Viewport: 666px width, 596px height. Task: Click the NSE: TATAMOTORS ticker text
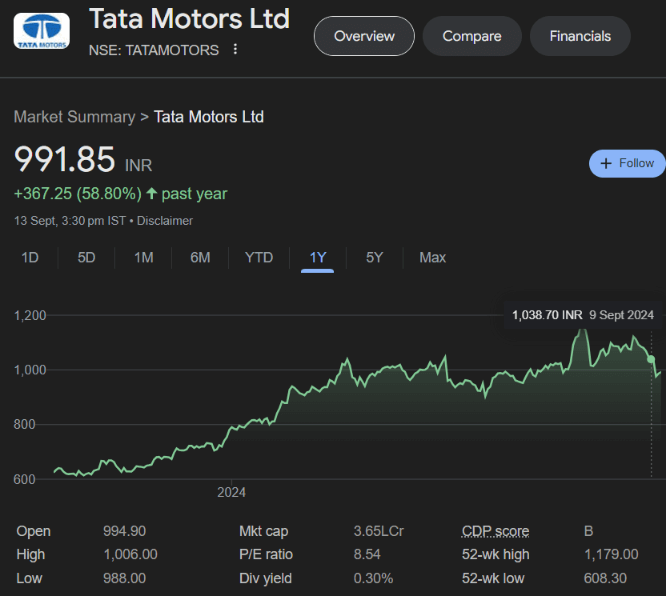[x=154, y=50]
